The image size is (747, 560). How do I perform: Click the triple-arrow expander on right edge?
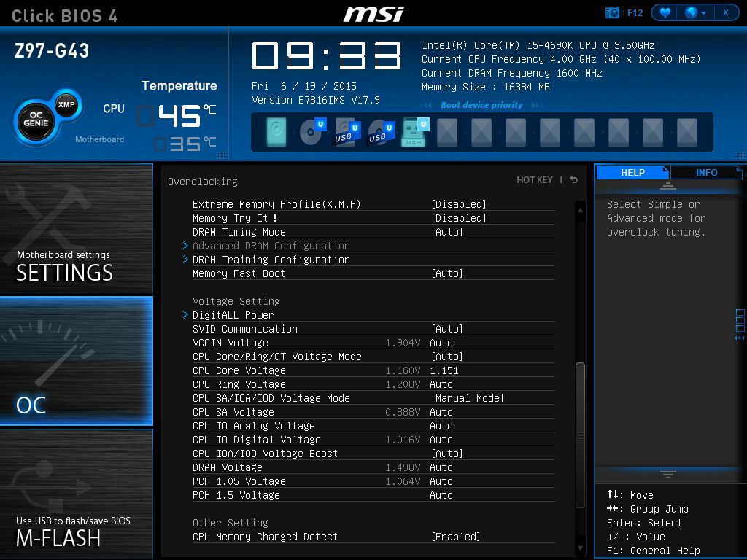click(740, 338)
